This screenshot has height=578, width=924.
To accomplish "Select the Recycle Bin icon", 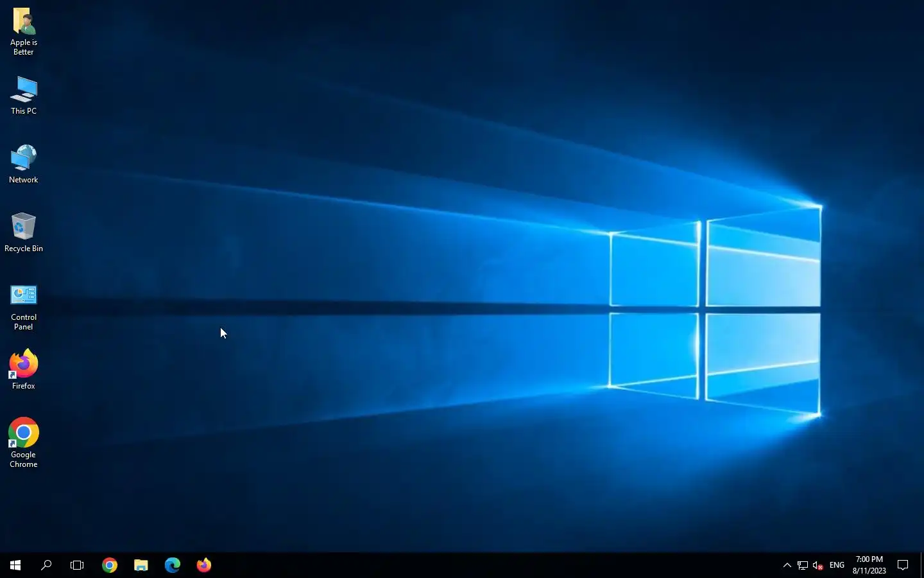I will 24,232.
